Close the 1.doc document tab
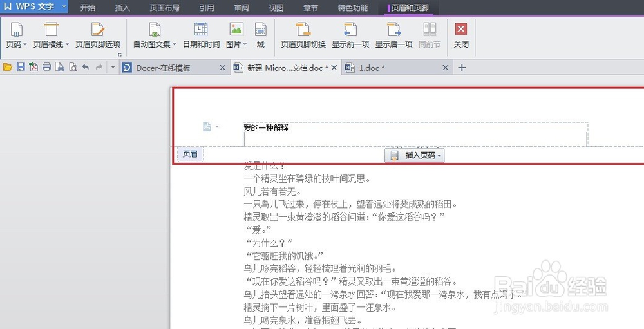644x329 pixels. 445,68
